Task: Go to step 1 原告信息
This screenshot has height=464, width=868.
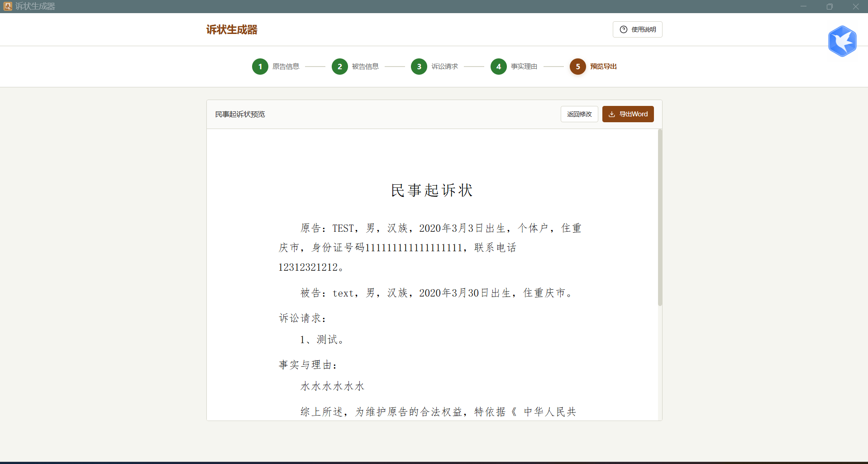Action: pos(260,67)
